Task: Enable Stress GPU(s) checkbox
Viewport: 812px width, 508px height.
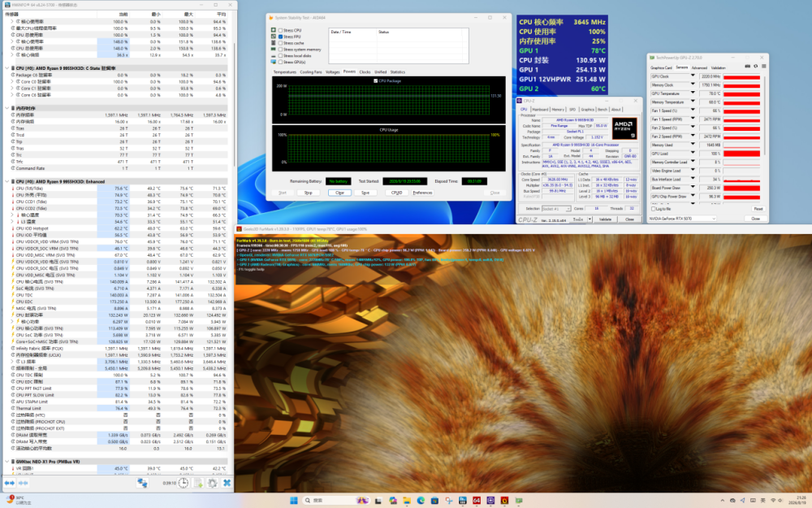Action: [281, 62]
